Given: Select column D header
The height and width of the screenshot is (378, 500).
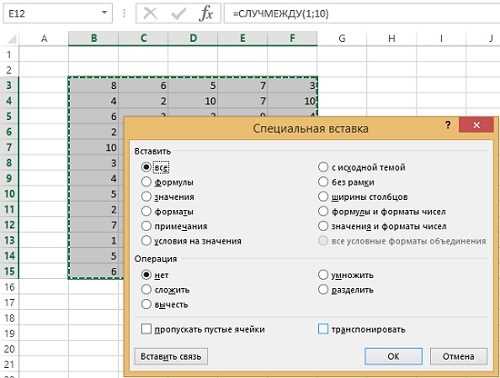Looking at the screenshot, I should point(193,39).
